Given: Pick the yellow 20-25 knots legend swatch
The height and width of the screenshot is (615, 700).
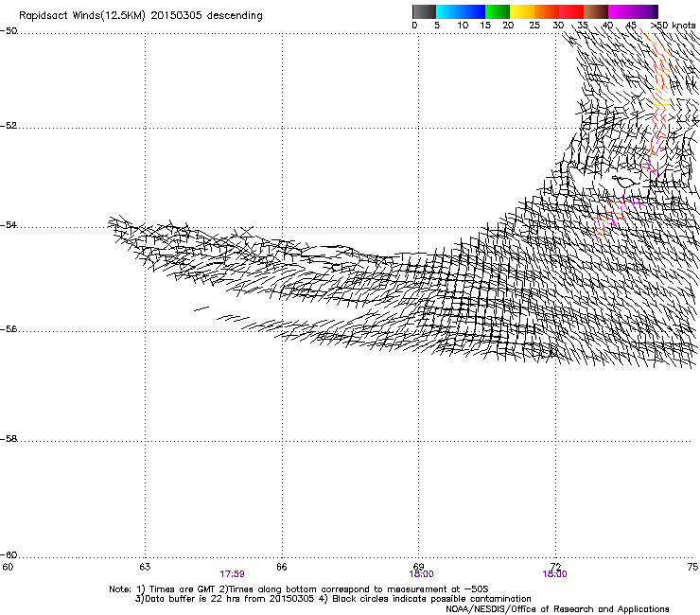Looking at the screenshot, I should click(522, 11).
